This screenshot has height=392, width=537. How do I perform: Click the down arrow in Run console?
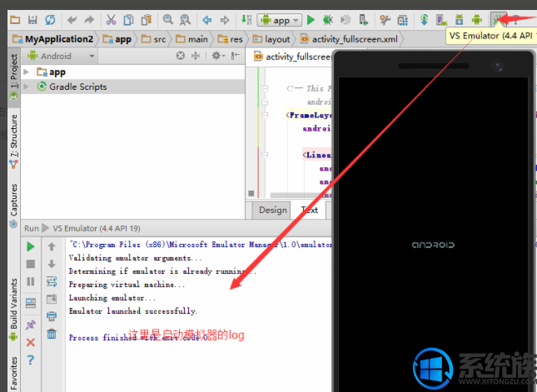[x=52, y=264]
